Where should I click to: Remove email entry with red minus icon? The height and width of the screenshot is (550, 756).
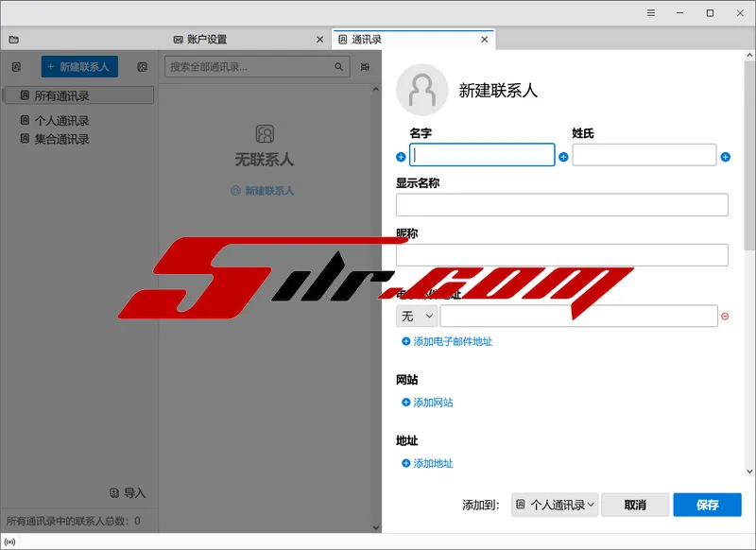725,317
